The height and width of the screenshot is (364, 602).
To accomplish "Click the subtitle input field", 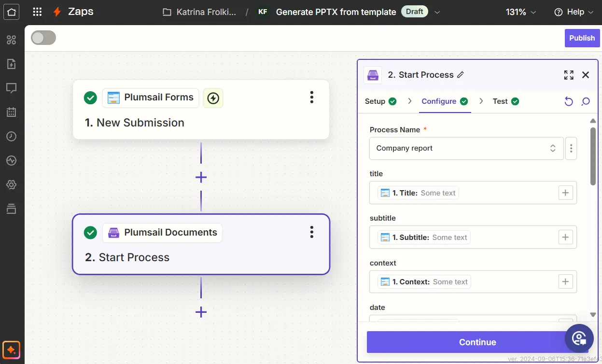I will point(473,238).
